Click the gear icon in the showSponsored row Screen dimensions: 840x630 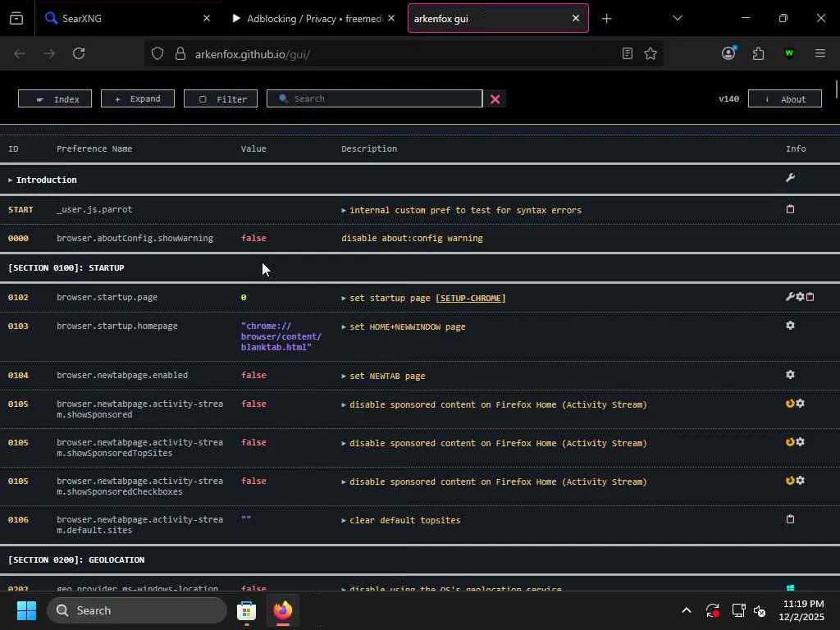tap(800, 404)
